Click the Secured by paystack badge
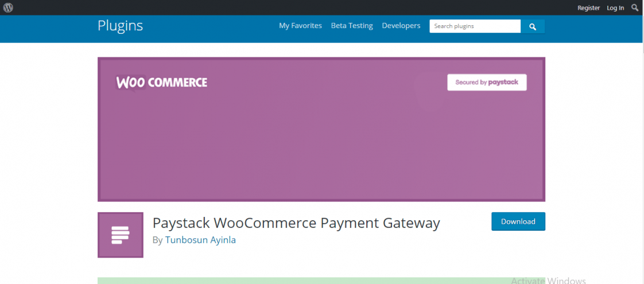The image size is (644, 284). 487,82
